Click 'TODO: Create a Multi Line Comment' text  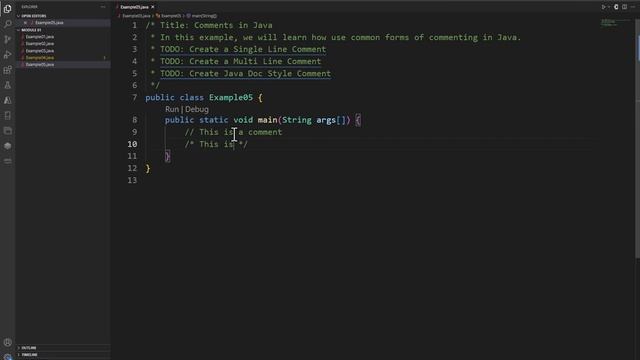tap(240, 62)
